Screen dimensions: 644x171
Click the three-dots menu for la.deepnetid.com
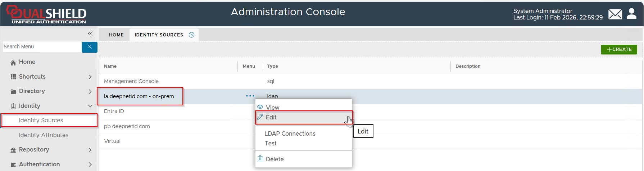tap(250, 96)
